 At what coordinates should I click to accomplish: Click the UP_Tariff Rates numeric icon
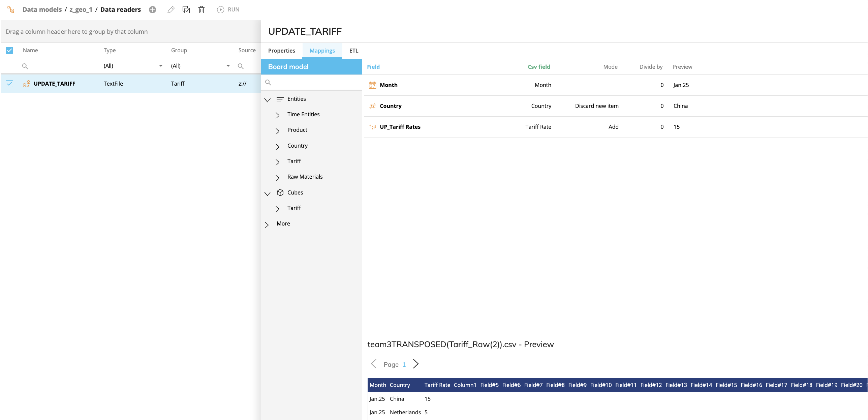pos(372,127)
